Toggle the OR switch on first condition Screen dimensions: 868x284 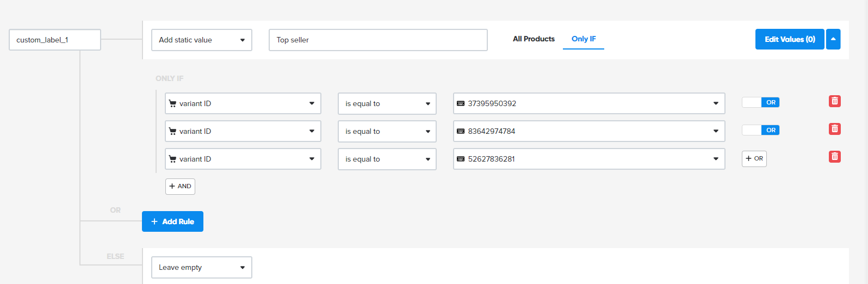click(760, 102)
